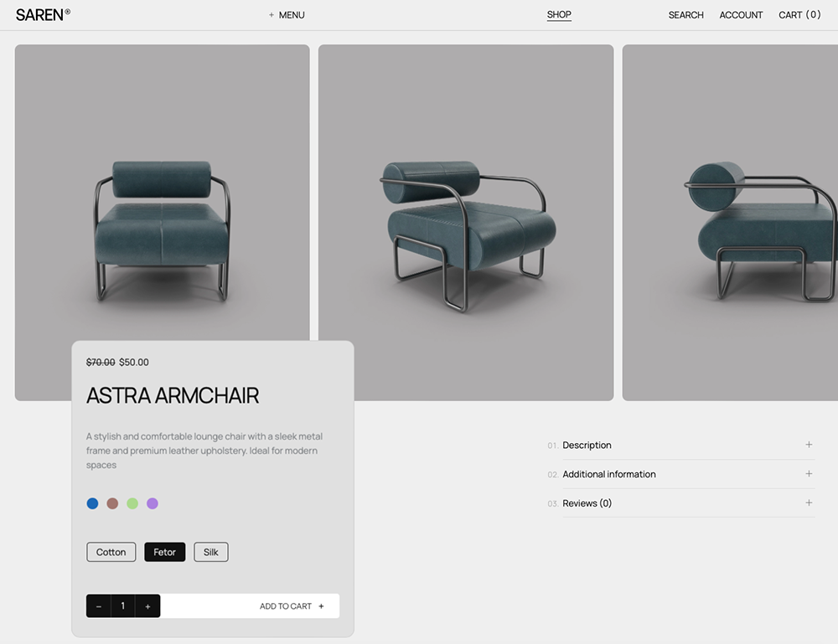The image size is (838, 644).
Task: Choose the Silk material option
Action: click(x=211, y=552)
